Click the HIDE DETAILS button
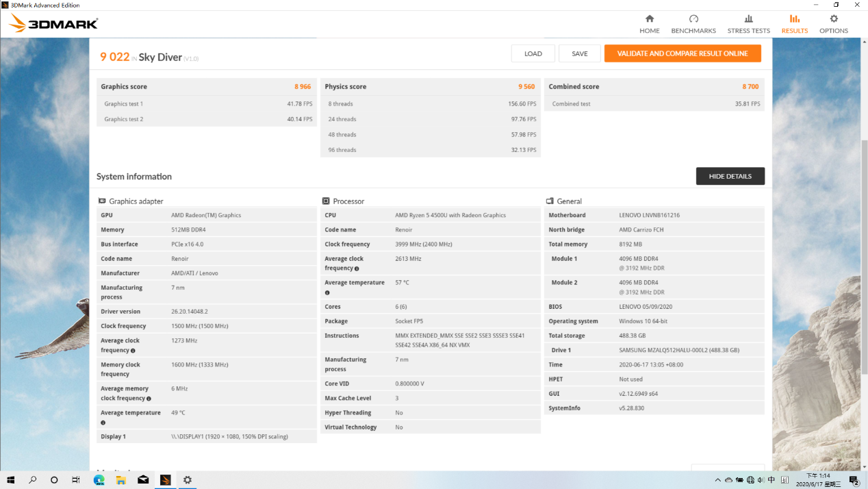This screenshot has height=489, width=868. click(730, 176)
